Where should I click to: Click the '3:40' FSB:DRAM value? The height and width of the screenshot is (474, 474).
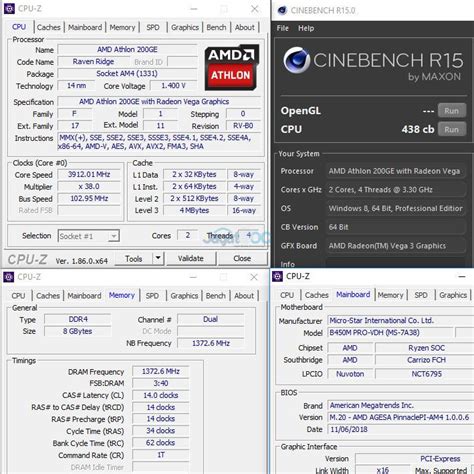[x=161, y=383]
